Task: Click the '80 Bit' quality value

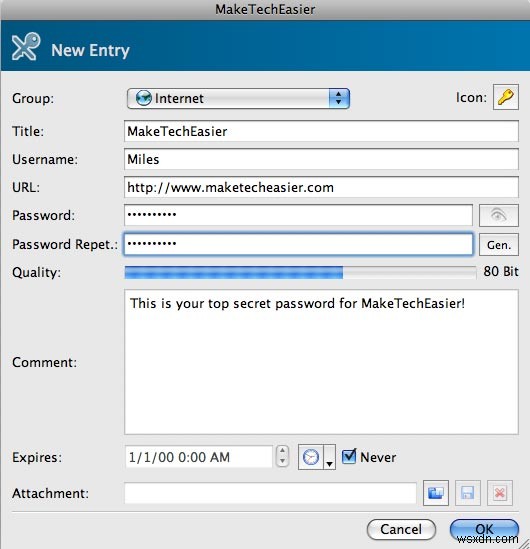Action: coord(501,272)
